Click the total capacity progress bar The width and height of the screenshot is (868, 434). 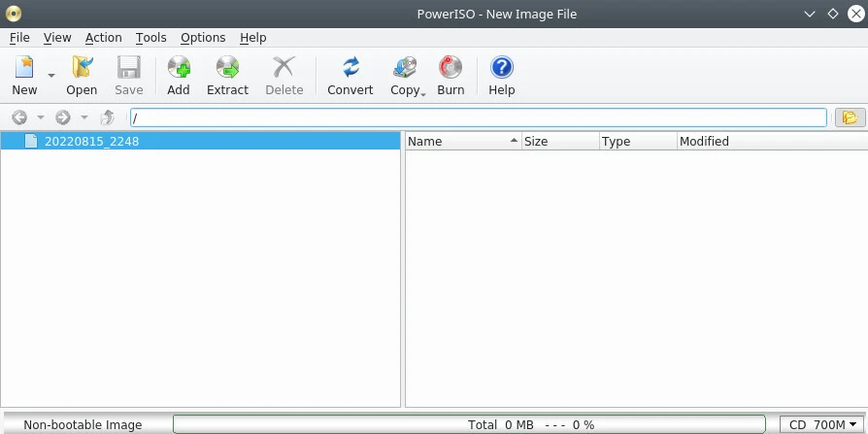pos(474,424)
